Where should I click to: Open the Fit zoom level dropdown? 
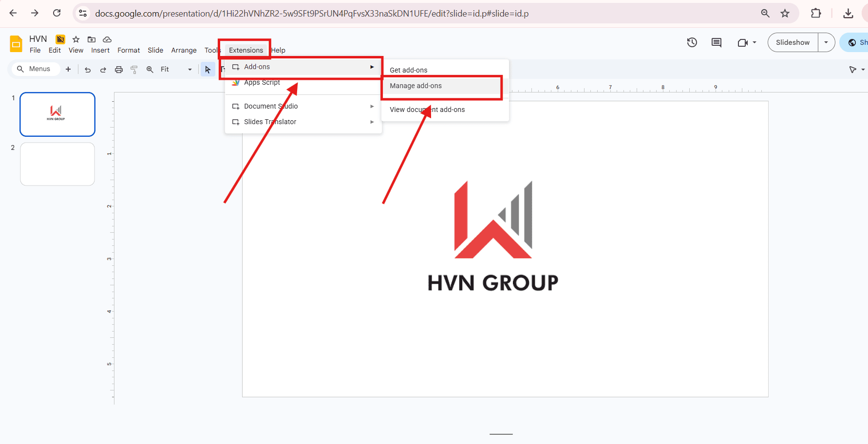pyautogui.click(x=176, y=70)
